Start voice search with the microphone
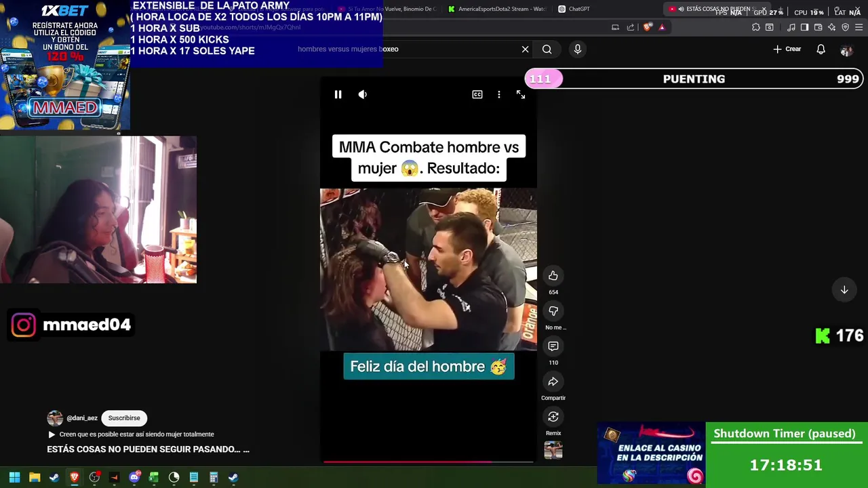Viewport: 868px width, 488px height. 578,49
